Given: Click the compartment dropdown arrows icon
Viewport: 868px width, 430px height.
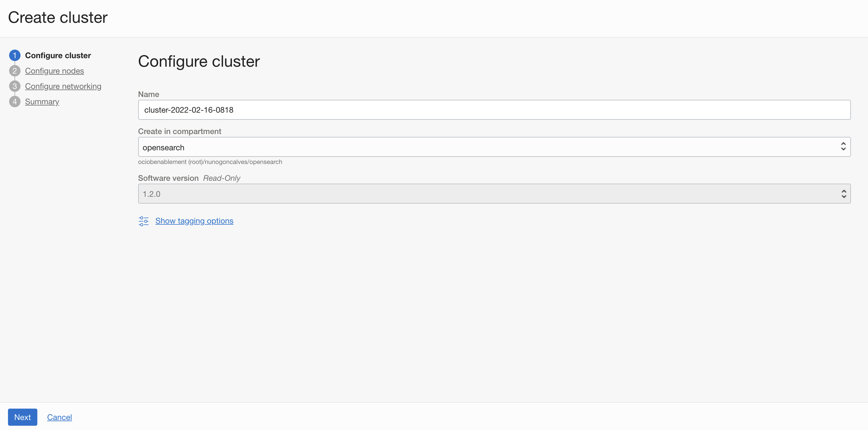Looking at the screenshot, I should 843,146.
